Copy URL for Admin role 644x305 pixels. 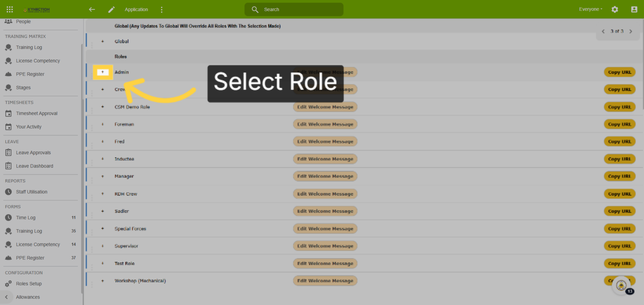coord(620,72)
